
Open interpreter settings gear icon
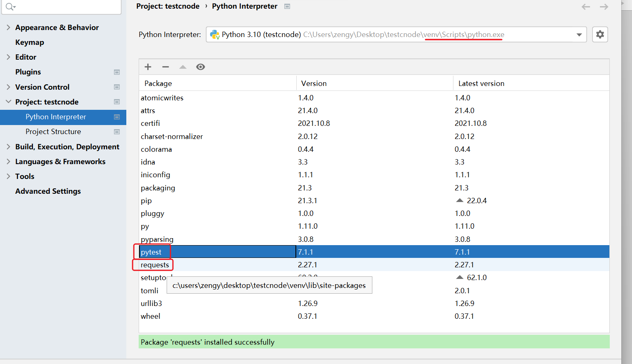pos(600,35)
